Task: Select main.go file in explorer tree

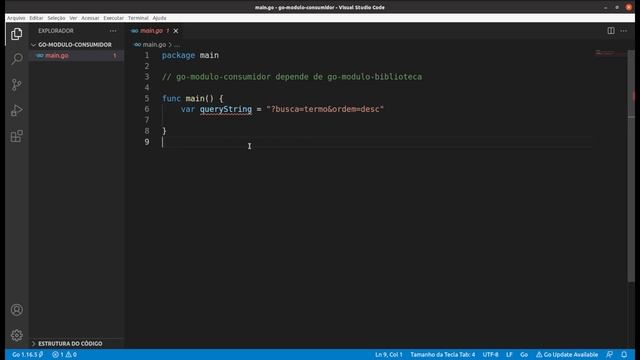Action: point(76,56)
